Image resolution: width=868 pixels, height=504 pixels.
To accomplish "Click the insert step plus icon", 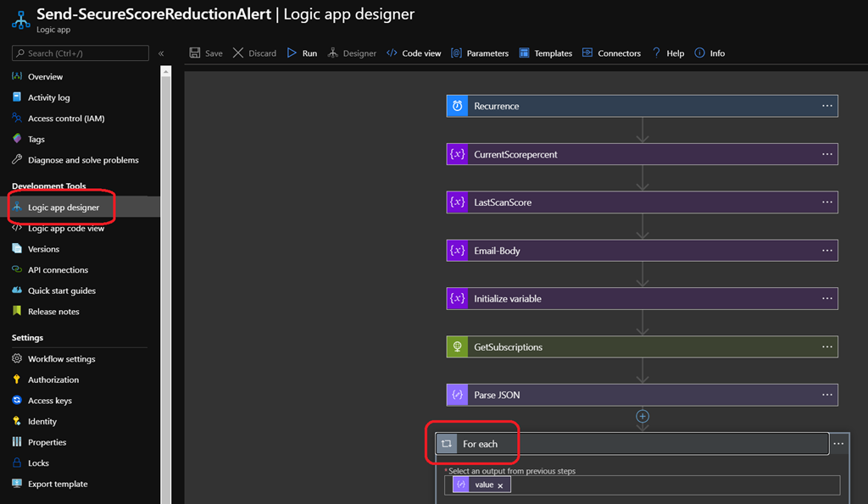I will pyautogui.click(x=643, y=416).
